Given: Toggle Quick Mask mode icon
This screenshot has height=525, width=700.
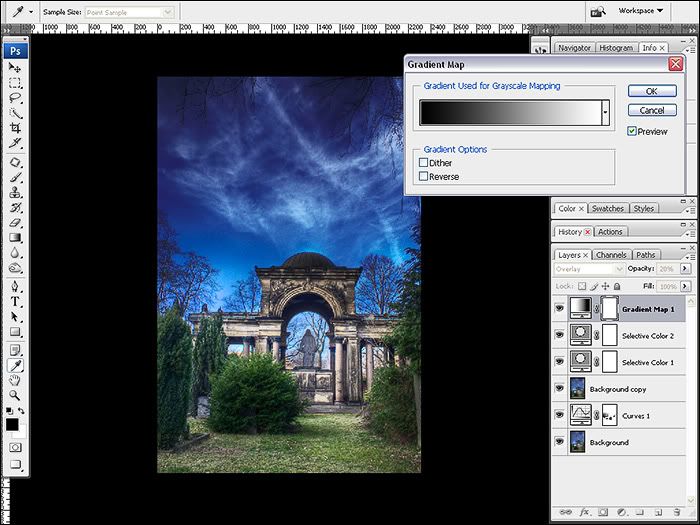Looking at the screenshot, I should coord(15,447).
